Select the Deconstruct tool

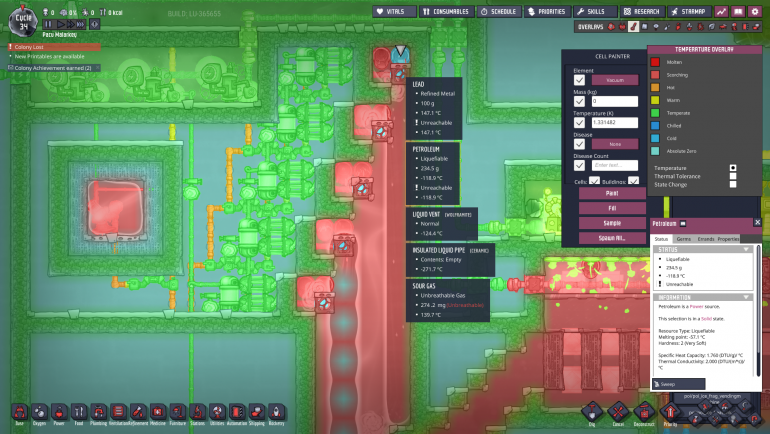click(647, 412)
